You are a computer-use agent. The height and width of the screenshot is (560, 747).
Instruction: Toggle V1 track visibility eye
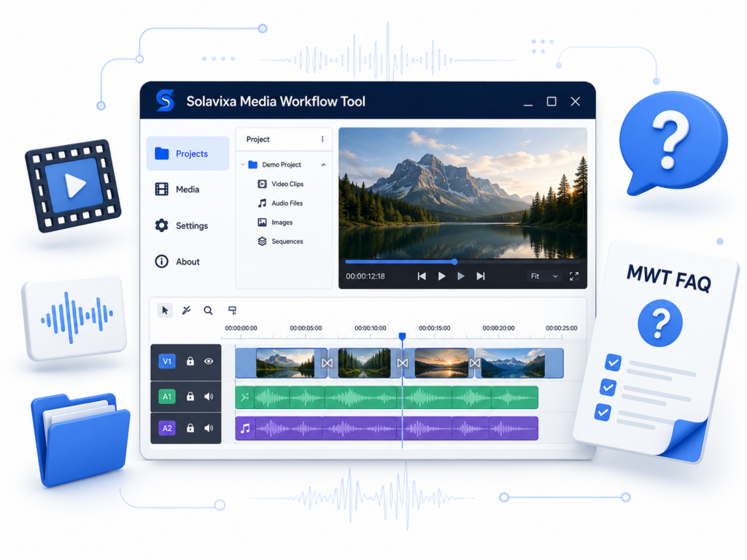click(209, 362)
